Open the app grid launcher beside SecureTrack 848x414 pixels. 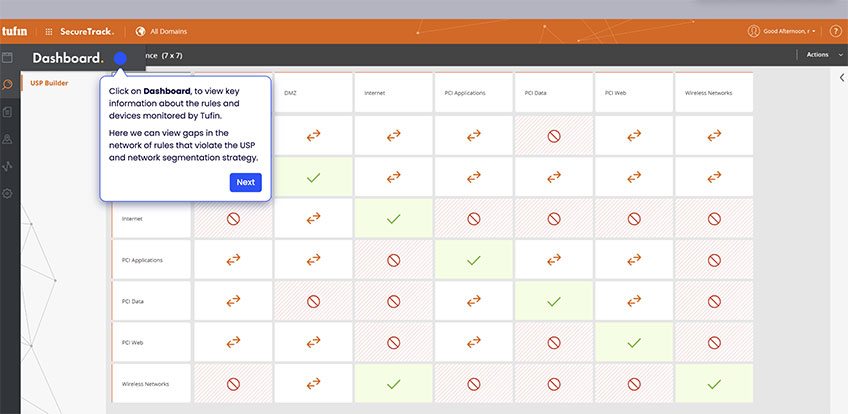(x=49, y=31)
